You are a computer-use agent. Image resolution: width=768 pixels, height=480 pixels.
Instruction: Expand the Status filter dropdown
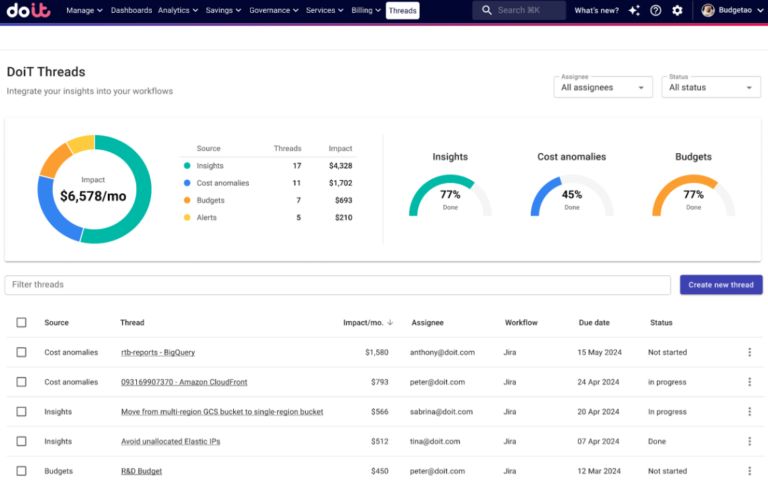coord(711,87)
